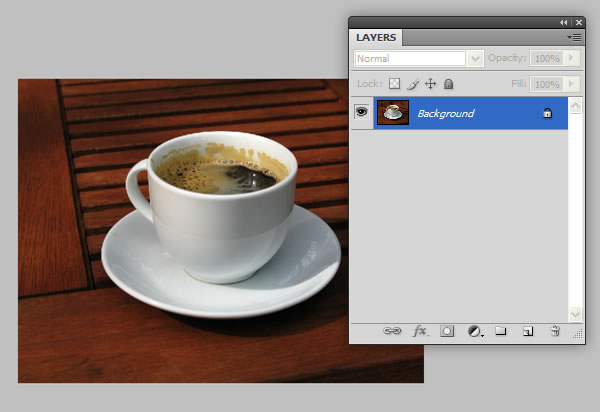Image resolution: width=600 pixels, height=412 pixels.
Task: Switch to the LAYERS tab
Action: point(376,37)
